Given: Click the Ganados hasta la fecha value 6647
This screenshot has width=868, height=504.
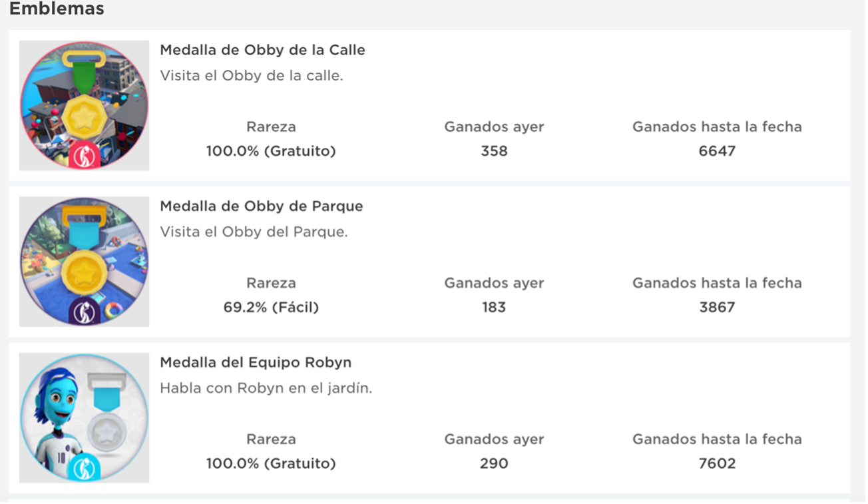Looking at the screenshot, I should (717, 151).
